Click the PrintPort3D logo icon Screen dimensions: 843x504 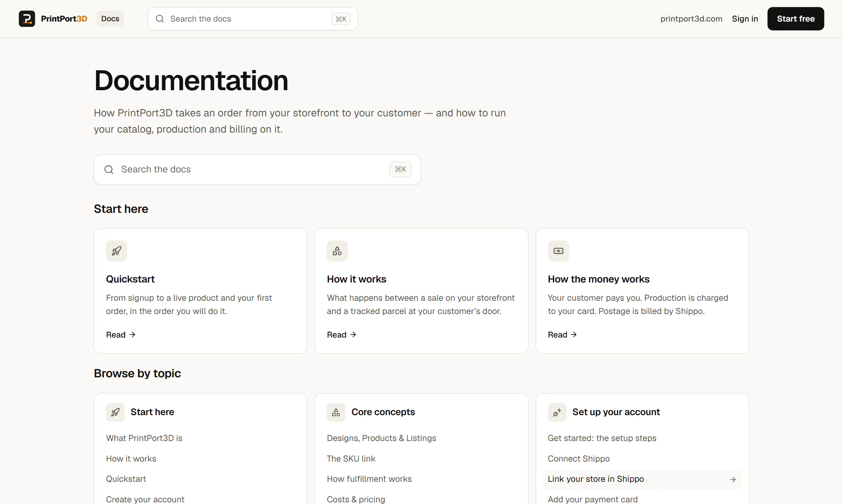pos(27,19)
